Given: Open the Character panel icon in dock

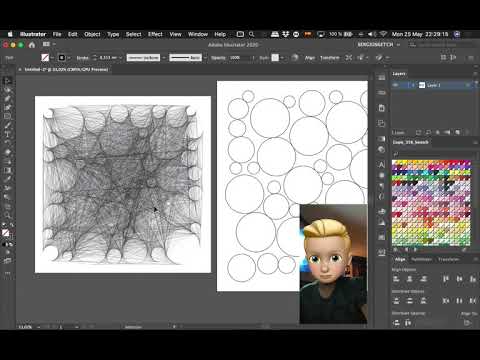Looking at the screenshot, I should (382, 164).
